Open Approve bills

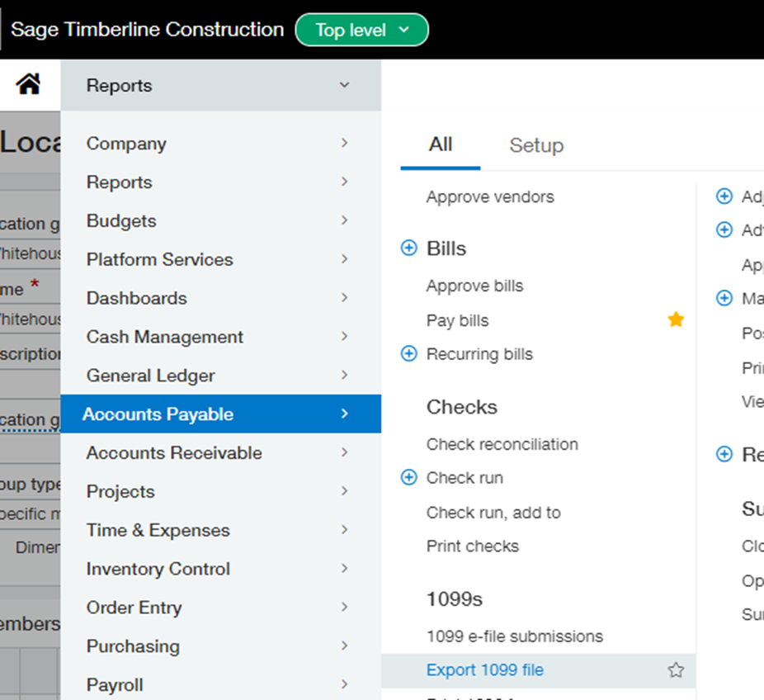474,286
